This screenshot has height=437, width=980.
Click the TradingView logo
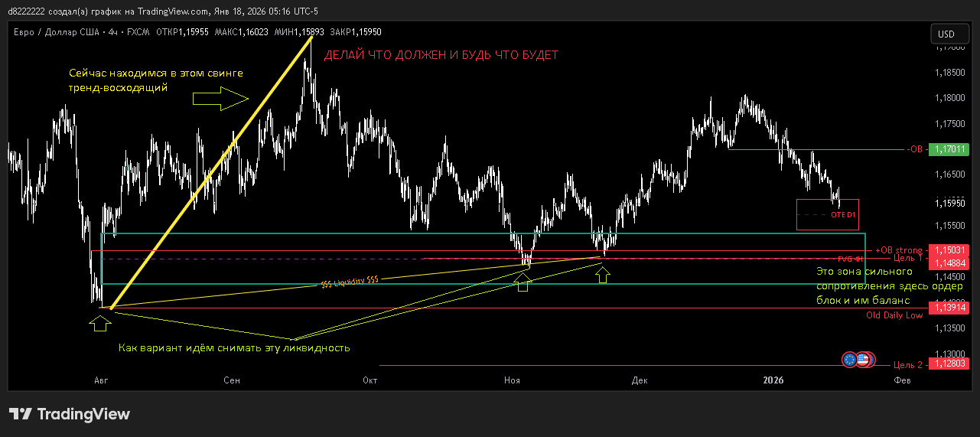click(70, 414)
